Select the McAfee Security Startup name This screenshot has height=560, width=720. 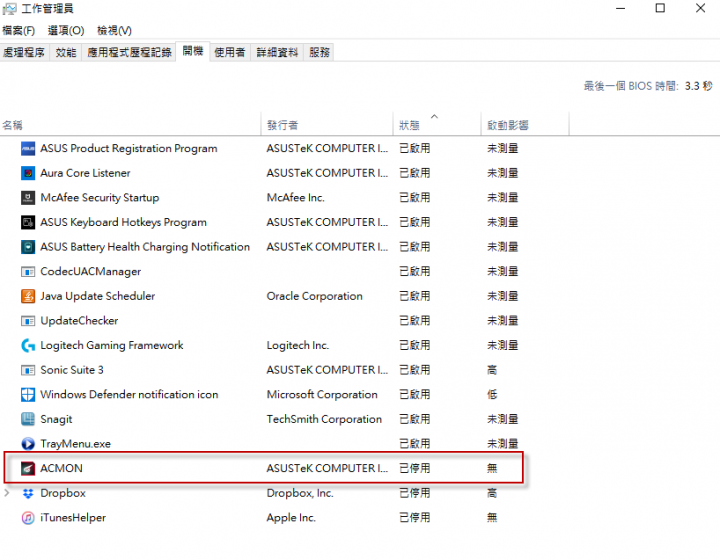click(100, 198)
